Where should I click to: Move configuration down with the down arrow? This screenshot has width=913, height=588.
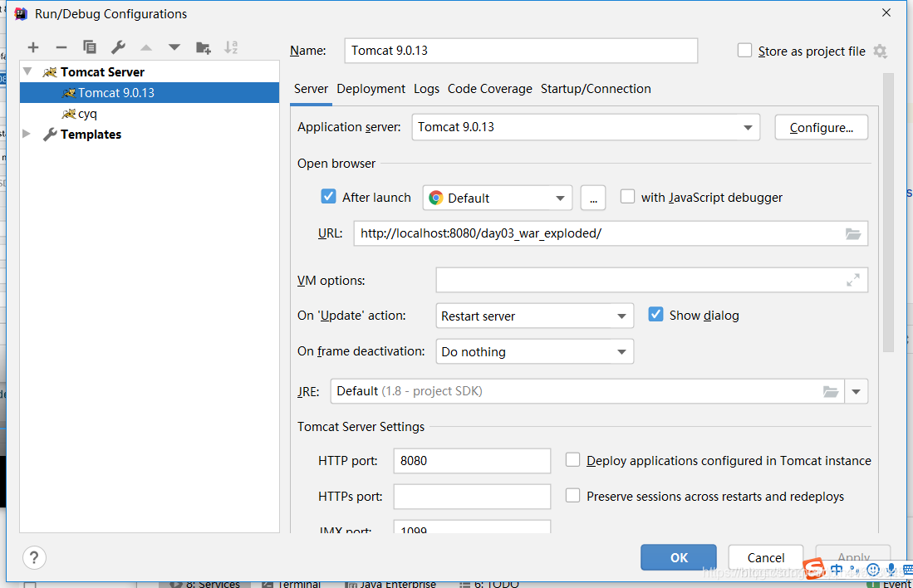(174, 47)
